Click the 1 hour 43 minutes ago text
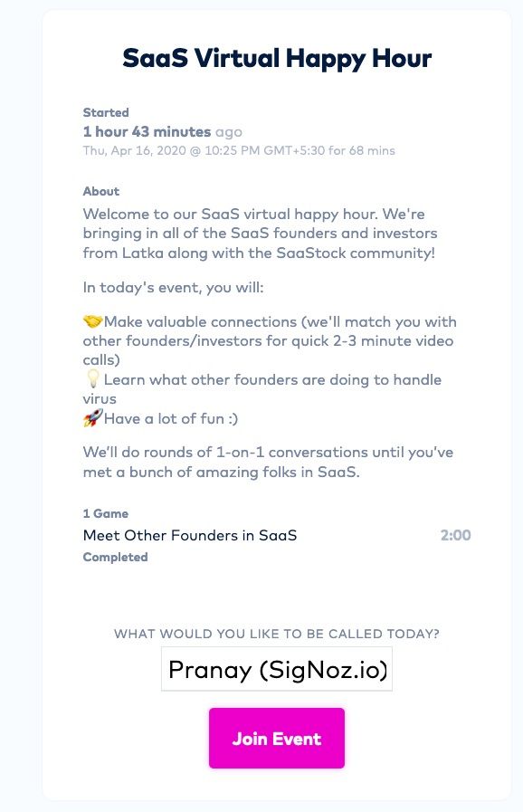 tap(163, 131)
